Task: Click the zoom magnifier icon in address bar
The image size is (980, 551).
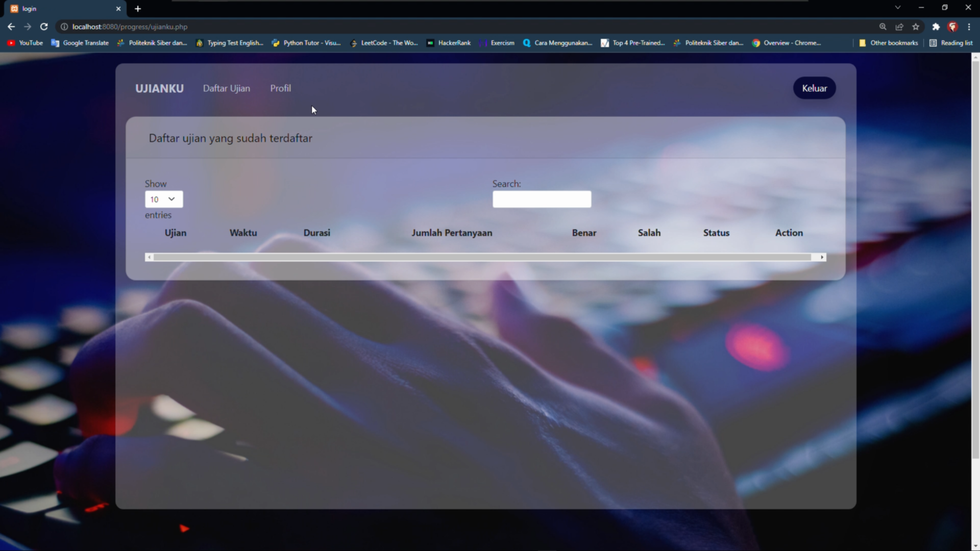Action: click(x=883, y=27)
